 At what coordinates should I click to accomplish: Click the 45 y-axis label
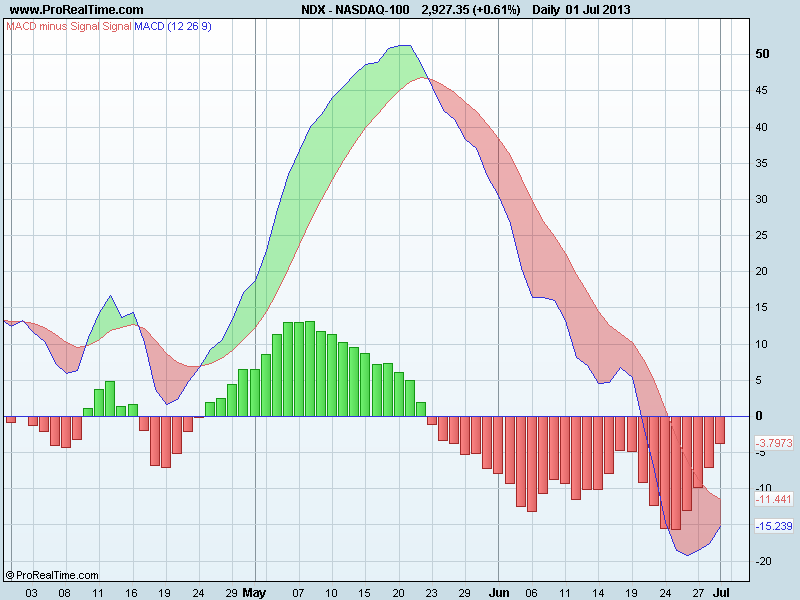coord(761,90)
